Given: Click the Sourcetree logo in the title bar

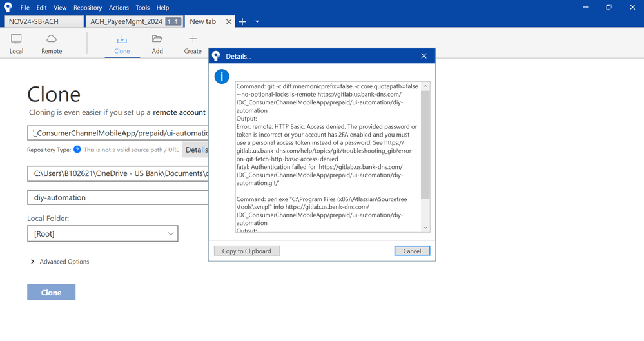Looking at the screenshot, I should pyautogui.click(x=8, y=7).
